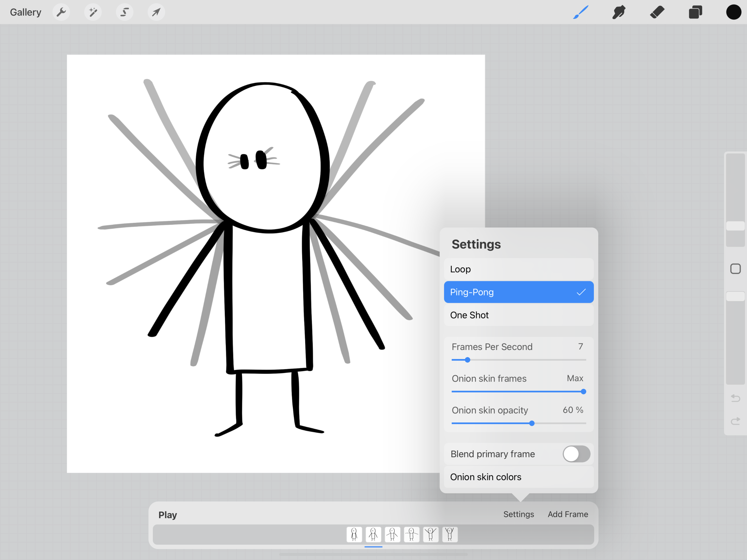
Task: Select the Paintbrush tool
Action: click(581, 13)
